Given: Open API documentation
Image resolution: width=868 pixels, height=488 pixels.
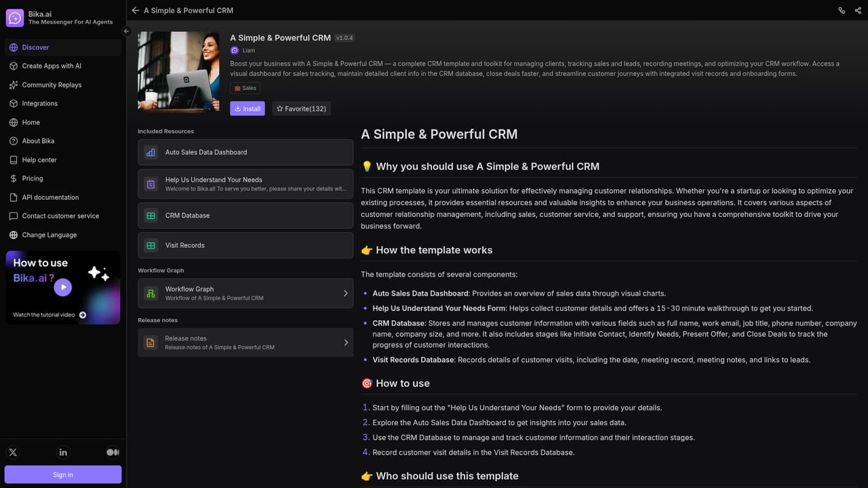Looking at the screenshot, I should coord(63,197).
